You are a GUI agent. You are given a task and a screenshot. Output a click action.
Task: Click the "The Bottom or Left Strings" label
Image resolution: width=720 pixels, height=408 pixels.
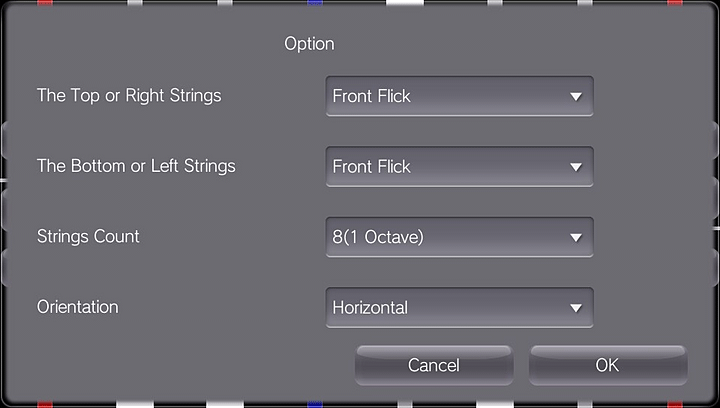136,166
